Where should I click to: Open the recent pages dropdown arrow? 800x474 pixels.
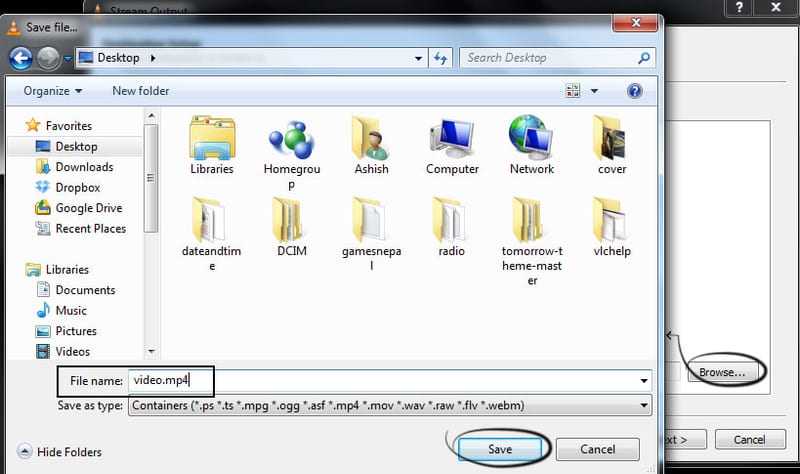pos(67,58)
